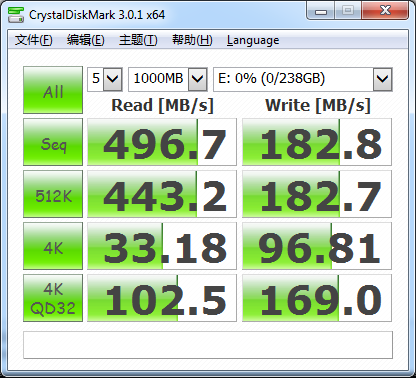
Task: Start the Seq benchmark test
Action: point(53,142)
